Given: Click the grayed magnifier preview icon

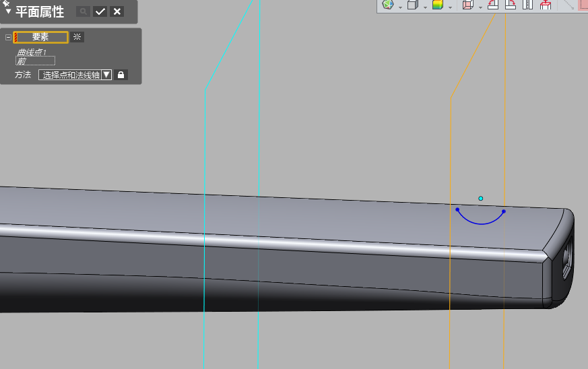Looking at the screenshot, I should coord(84,11).
